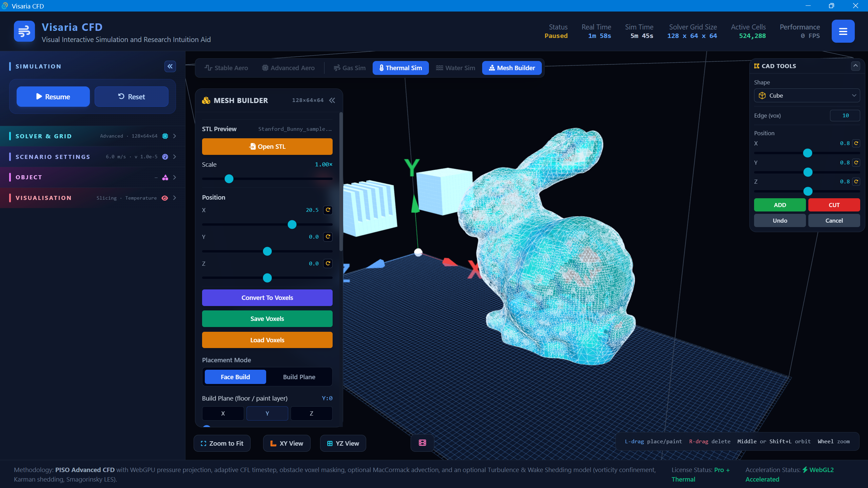Click the Mesh Builder panel scrollbar
Viewport: 868px width, 488px height.
[x=341, y=182]
